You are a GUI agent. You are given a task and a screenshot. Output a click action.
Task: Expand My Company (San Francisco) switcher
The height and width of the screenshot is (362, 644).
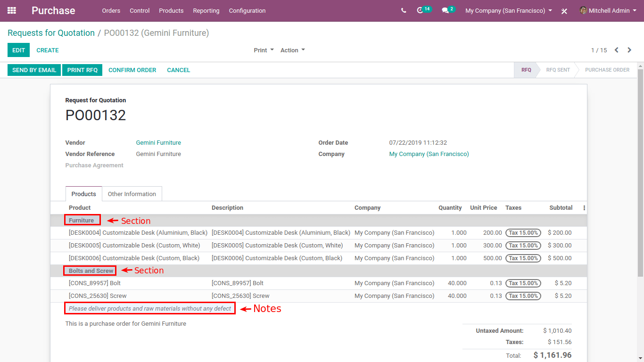[x=509, y=10]
